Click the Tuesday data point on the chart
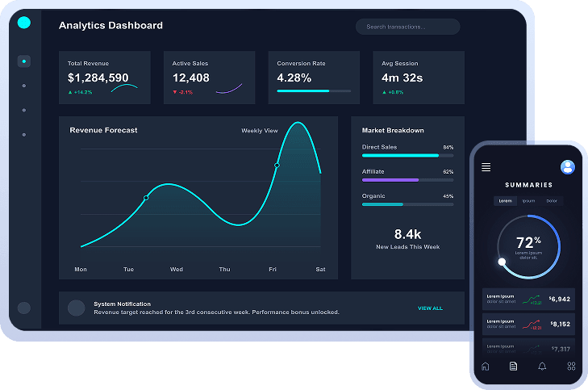The width and height of the screenshot is (588, 390). pos(146,198)
